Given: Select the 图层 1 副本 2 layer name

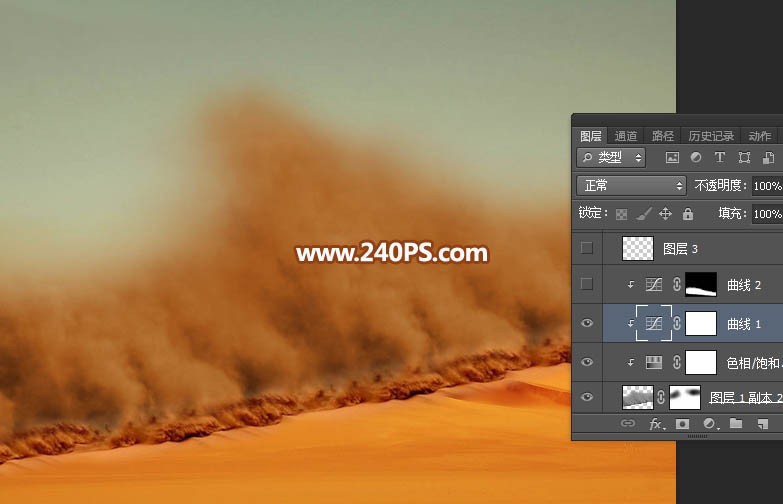Looking at the screenshot, I should pyautogui.click(x=746, y=398).
